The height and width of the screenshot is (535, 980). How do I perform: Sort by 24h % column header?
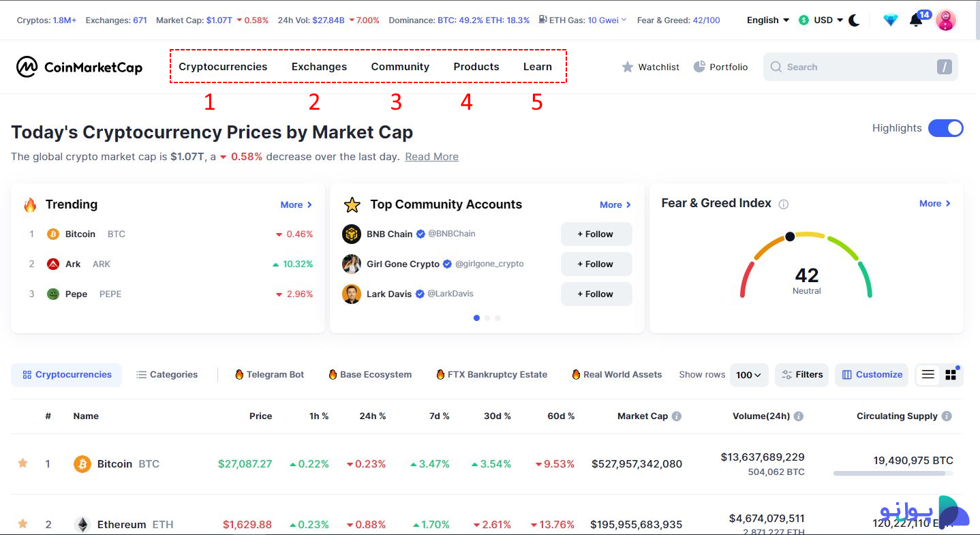(x=373, y=416)
